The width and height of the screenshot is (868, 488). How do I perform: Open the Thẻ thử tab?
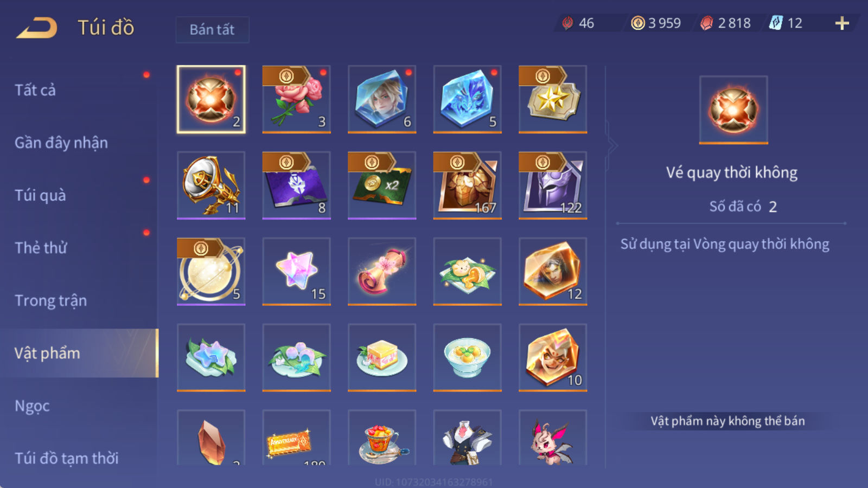click(41, 248)
